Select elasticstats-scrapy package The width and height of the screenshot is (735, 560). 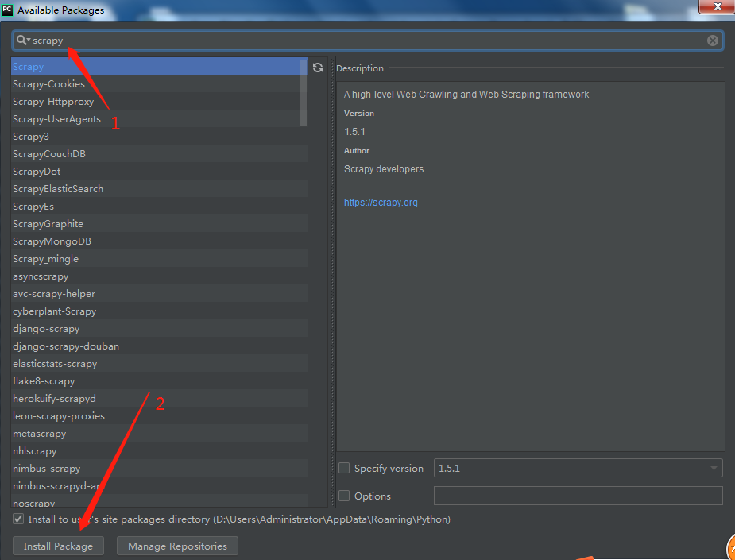coord(159,364)
